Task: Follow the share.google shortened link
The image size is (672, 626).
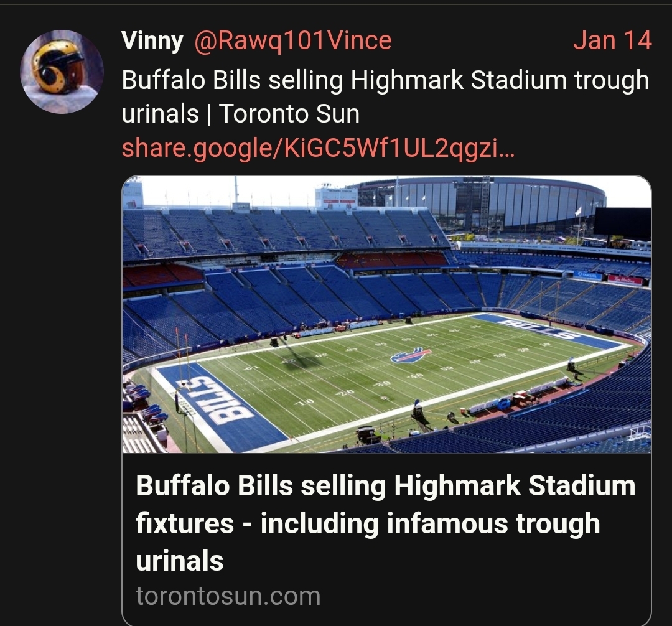Action: [x=318, y=148]
